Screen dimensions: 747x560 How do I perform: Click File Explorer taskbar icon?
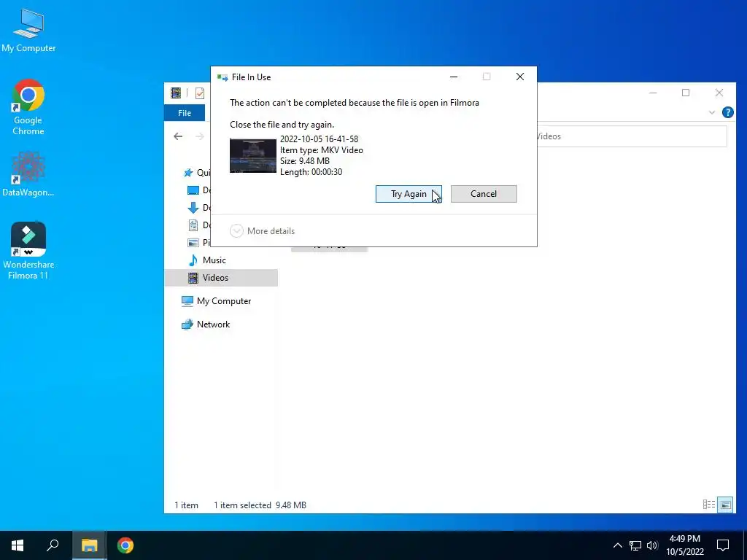point(89,545)
